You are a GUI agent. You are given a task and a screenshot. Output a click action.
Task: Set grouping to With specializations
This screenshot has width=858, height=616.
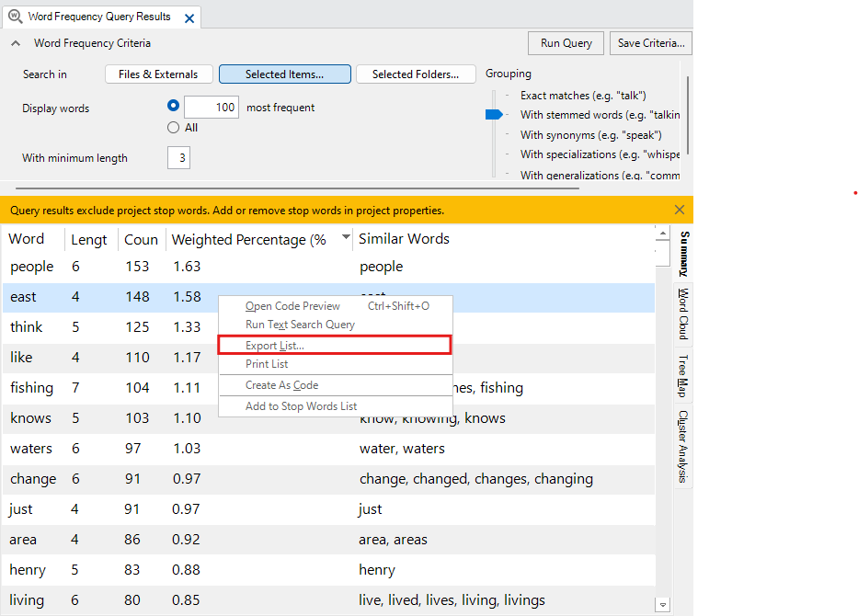pos(600,154)
